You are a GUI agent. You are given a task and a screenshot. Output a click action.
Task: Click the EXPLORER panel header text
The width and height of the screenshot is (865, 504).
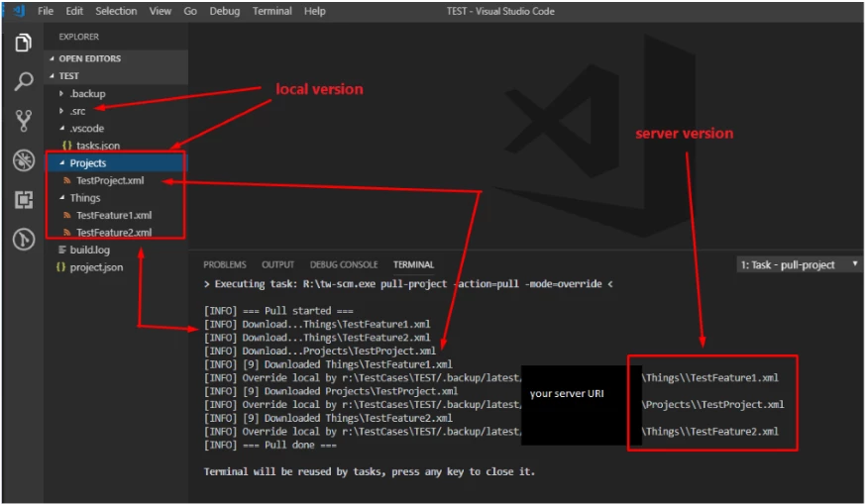pos(79,37)
